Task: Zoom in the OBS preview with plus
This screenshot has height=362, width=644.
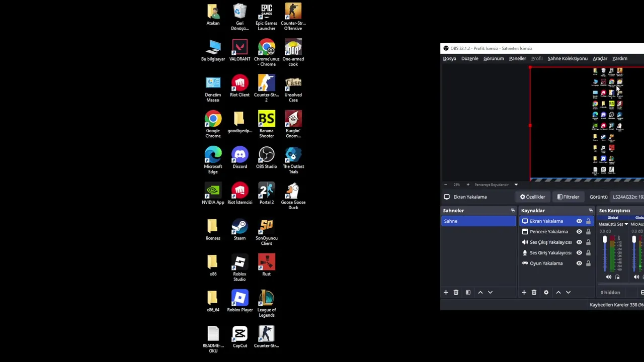Action: point(468,185)
